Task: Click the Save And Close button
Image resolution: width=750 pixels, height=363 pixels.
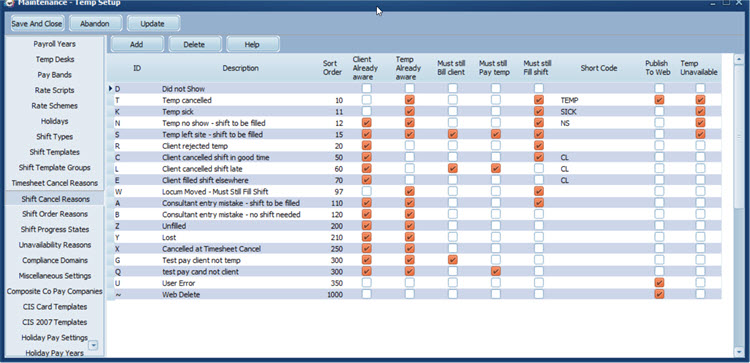Action: pyautogui.click(x=37, y=23)
